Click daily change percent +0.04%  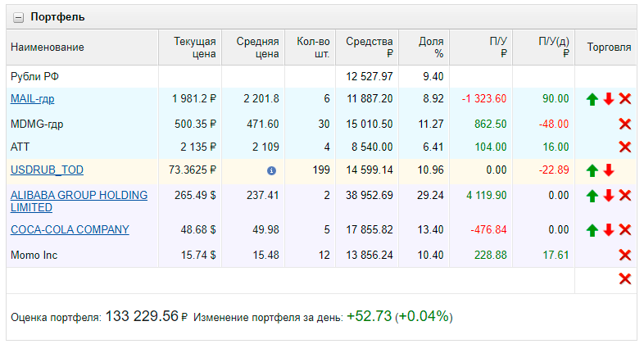(x=424, y=316)
